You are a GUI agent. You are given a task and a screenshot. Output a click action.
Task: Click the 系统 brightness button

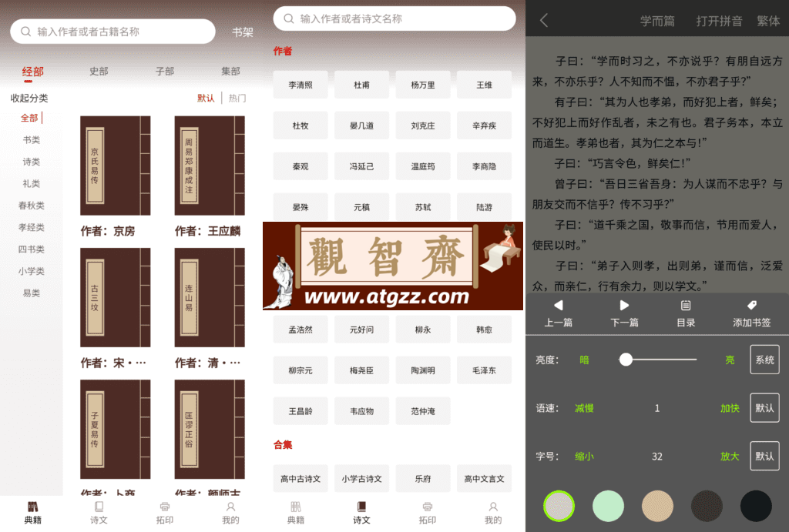(764, 360)
